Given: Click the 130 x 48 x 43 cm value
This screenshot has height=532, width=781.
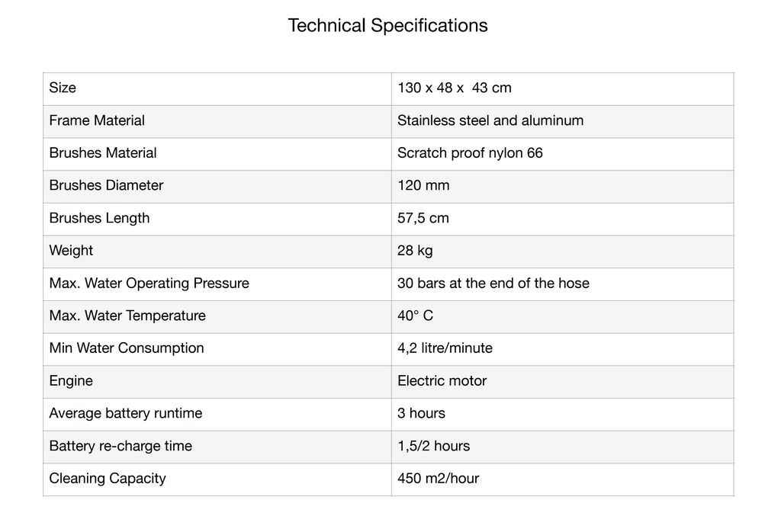Looking at the screenshot, I should pos(454,88).
